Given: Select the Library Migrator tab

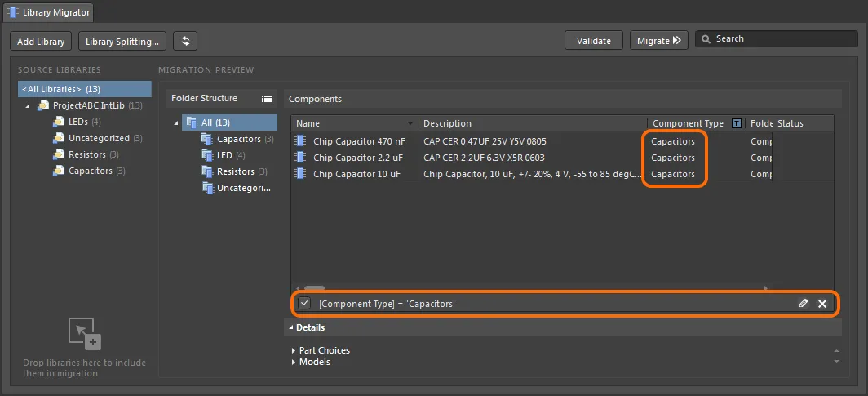Looking at the screenshot, I should [47, 12].
